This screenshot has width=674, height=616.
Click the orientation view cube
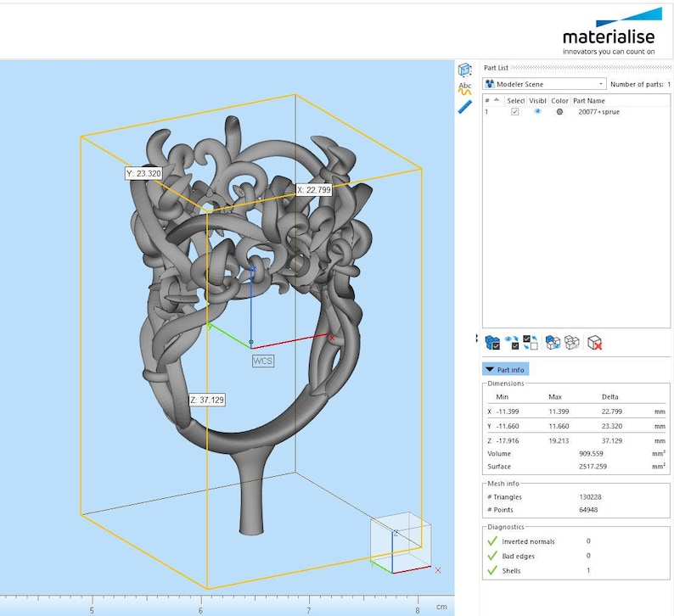(x=401, y=540)
